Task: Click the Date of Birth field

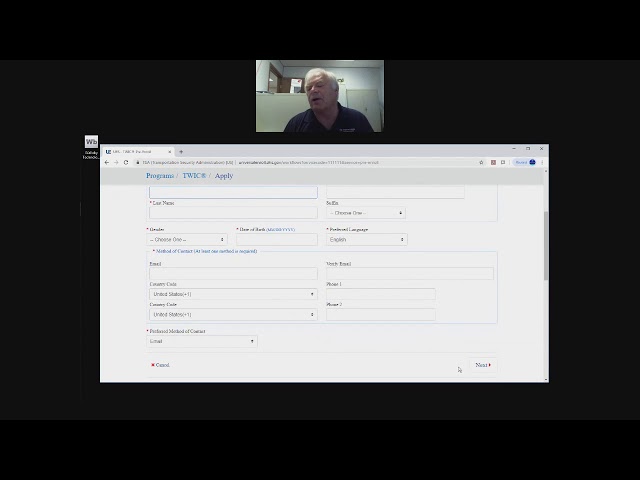Action: [277, 240]
